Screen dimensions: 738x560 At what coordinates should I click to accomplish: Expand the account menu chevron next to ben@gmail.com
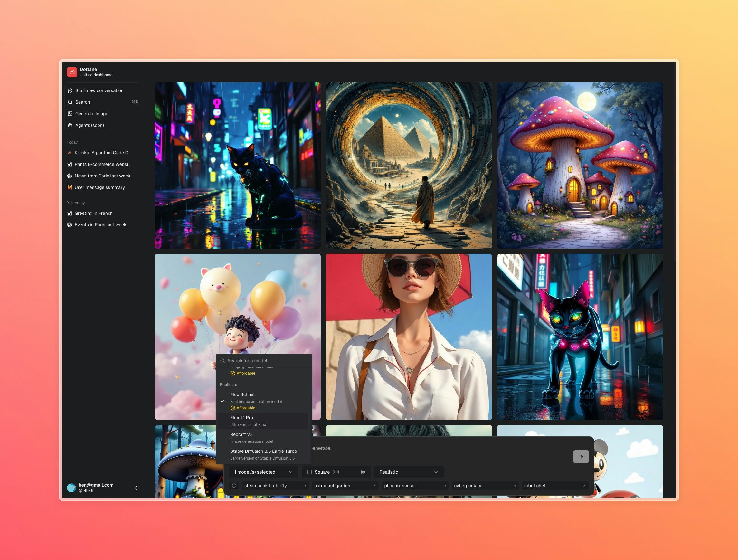(136, 488)
